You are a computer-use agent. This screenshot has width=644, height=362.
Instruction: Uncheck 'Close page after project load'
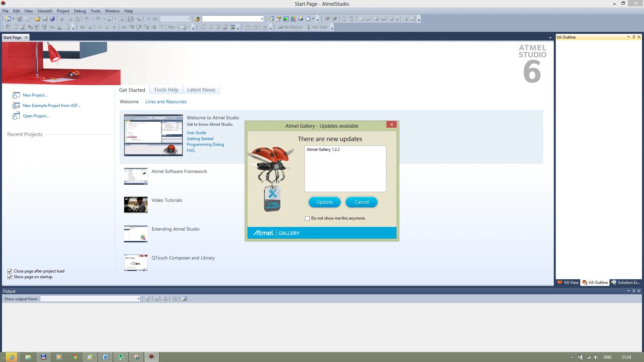tap(10, 271)
